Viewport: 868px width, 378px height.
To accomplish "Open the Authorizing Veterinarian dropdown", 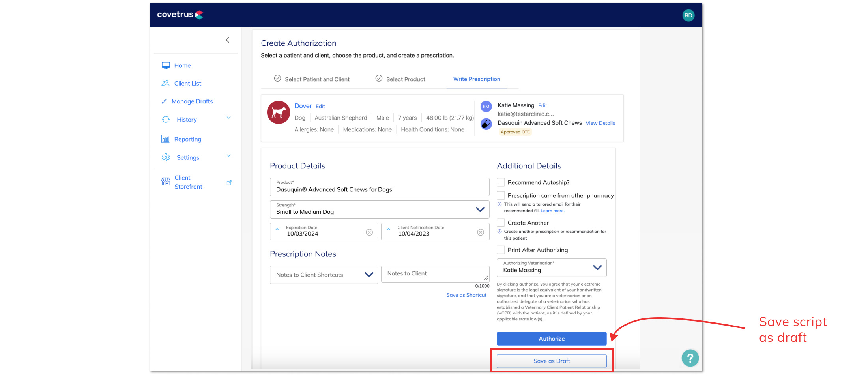I will click(x=552, y=268).
